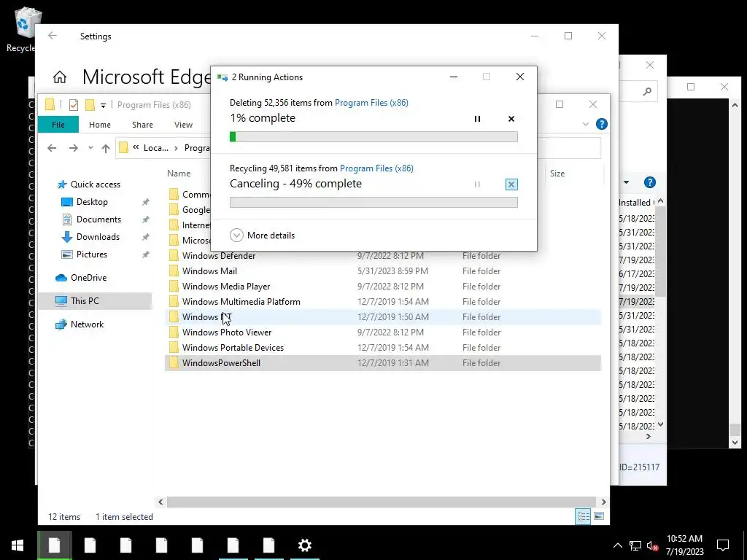Open the File tab in Explorer ribbon

[58, 125]
